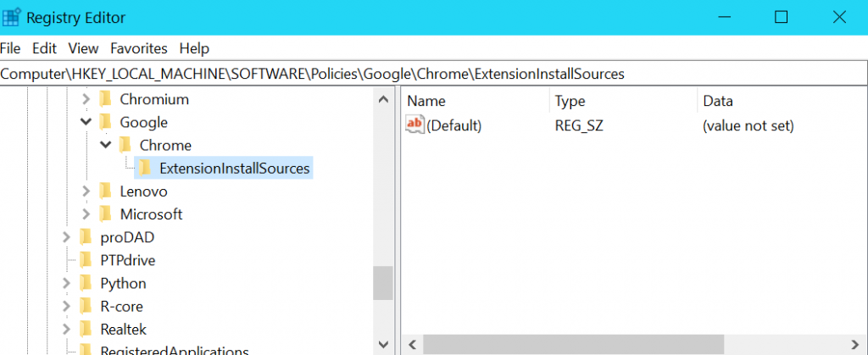Select the proDAD tree item
This screenshot has width=868, height=355.
click(127, 238)
